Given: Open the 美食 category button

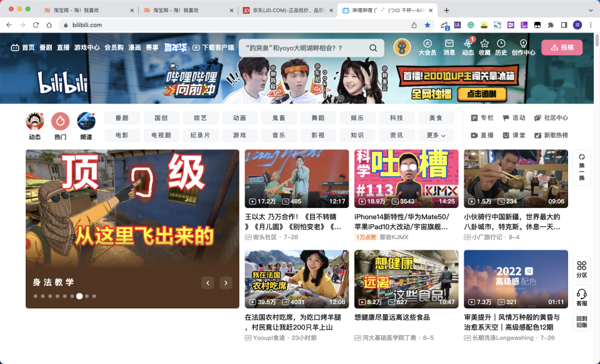Looking at the screenshot, I should (436, 118).
